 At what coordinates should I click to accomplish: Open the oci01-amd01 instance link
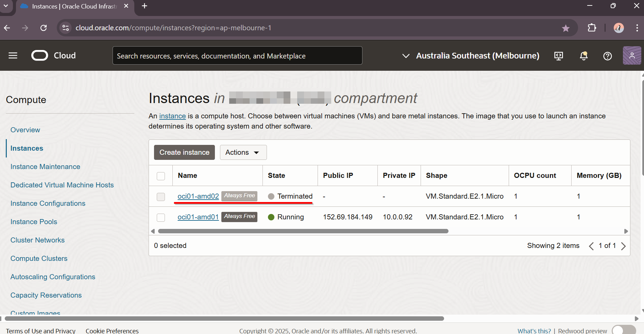(198, 217)
